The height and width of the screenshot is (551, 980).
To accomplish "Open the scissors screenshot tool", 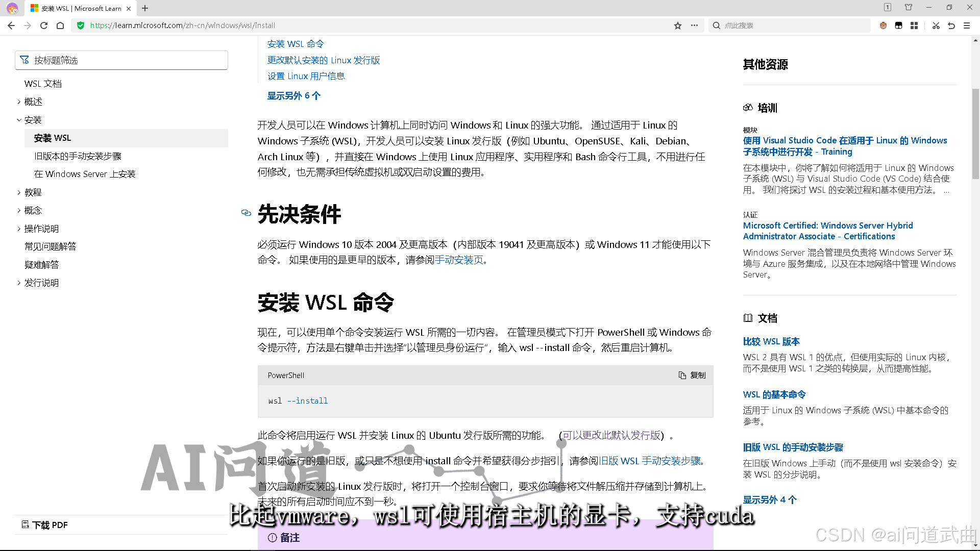I will tap(936, 26).
